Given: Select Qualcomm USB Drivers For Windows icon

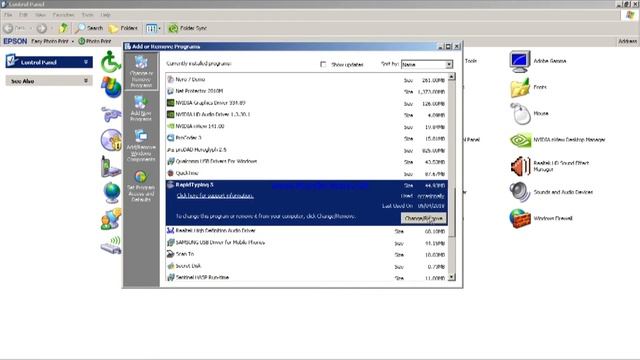Looking at the screenshot, I should pos(171,161).
